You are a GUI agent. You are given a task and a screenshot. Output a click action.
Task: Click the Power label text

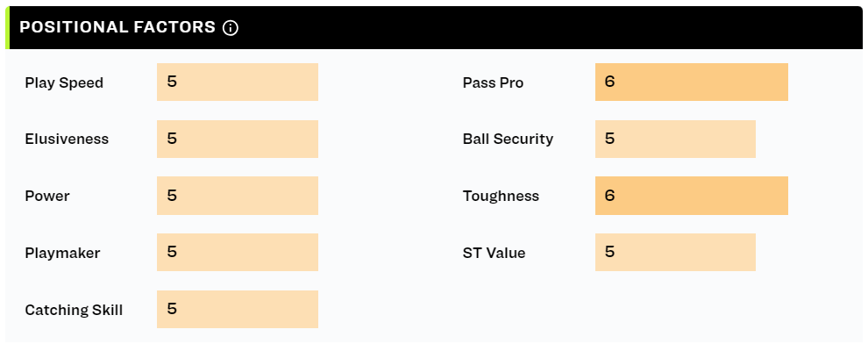tap(47, 196)
